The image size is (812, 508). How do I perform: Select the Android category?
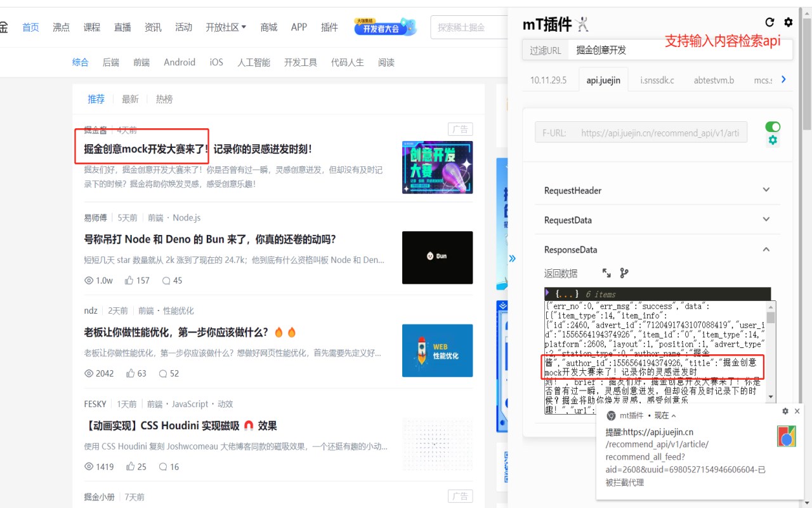(x=180, y=62)
